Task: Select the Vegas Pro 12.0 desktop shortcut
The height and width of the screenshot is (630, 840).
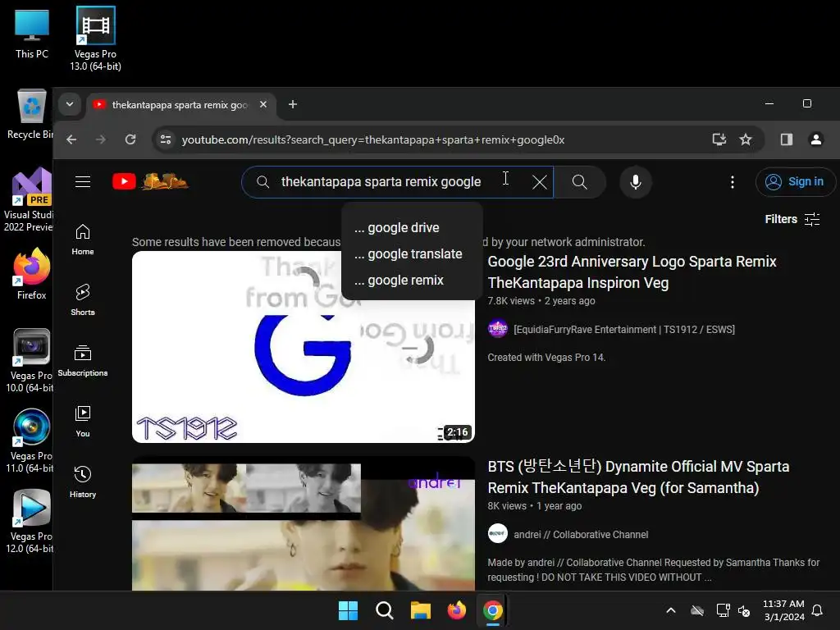Action: point(30,522)
